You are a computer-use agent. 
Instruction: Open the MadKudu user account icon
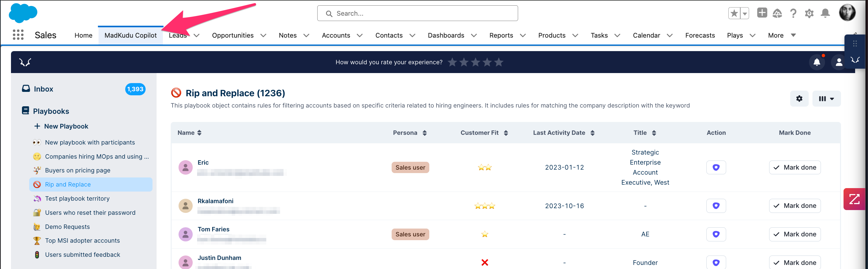[x=839, y=62]
